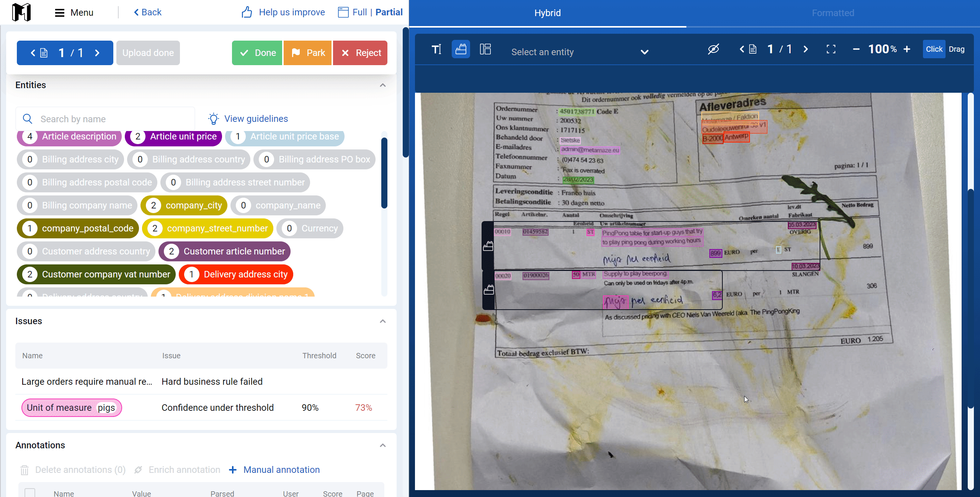Select the text annotation tool
Image resolution: width=980 pixels, height=497 pixels.
click(x=436, y=49)
